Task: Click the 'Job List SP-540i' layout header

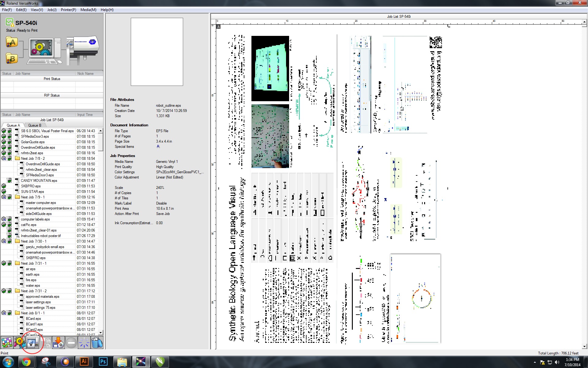Action: click(x=398, y=17)
